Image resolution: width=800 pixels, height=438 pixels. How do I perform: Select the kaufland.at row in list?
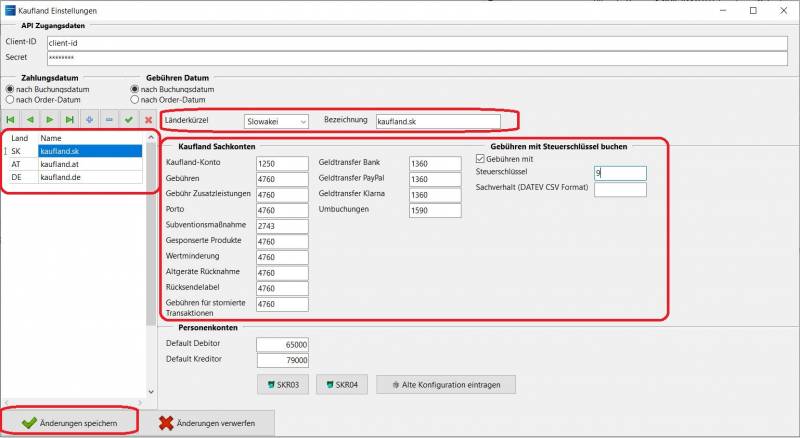(x=58, y=164)
